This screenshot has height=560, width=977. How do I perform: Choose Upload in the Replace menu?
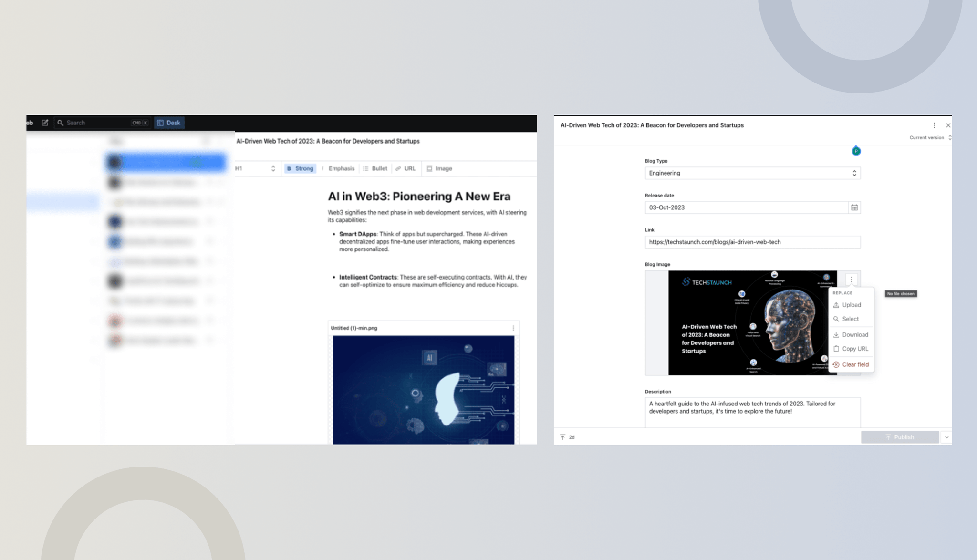point(851,305)
